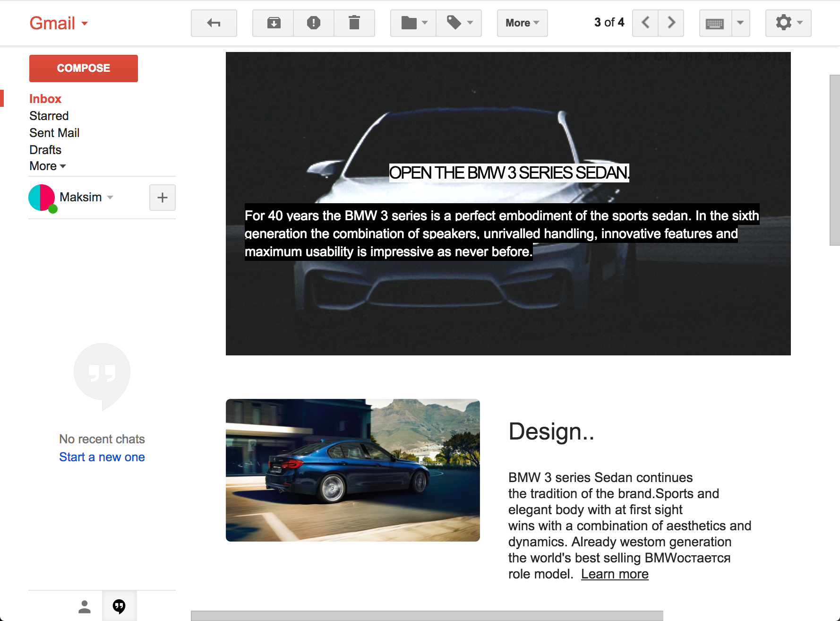Screen dimensions: 840x621
Task: Click the vertical scrollbar thumb on the right
Action: coord(834,160)
